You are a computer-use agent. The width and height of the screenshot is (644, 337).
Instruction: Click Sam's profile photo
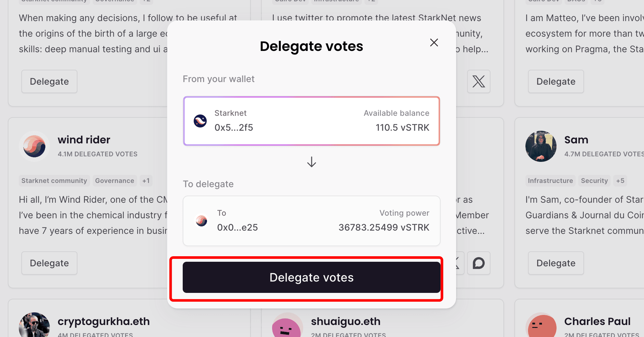point(541,146)
